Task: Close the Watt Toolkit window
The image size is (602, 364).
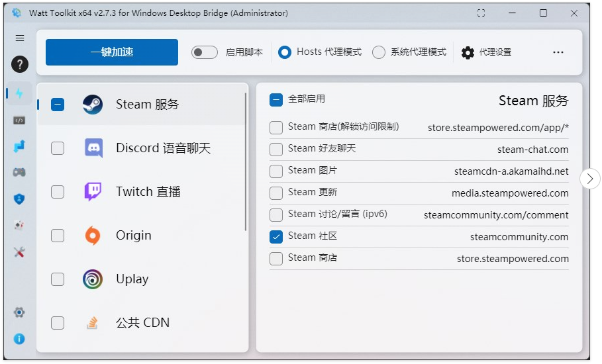Action: point(574,13)
